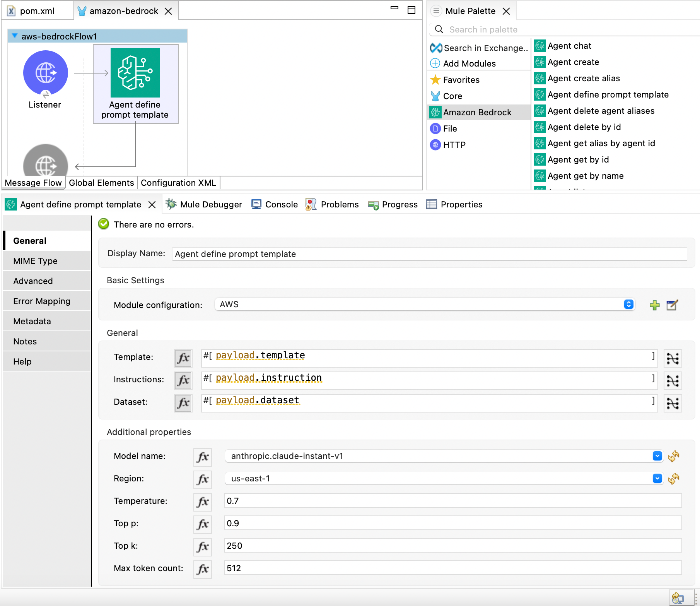Click the Agent chat operation icon
This screenshot has height=606, width=700.
[540, 46]
